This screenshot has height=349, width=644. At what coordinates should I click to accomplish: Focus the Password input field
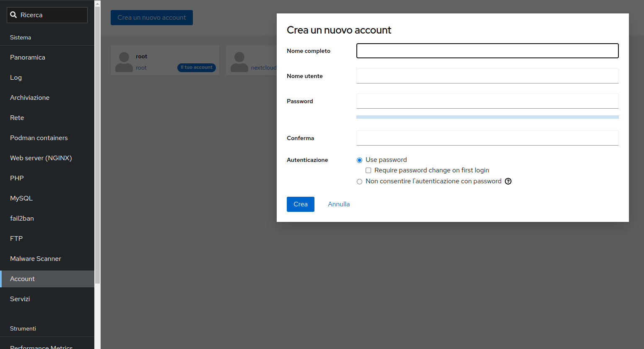[488, 101]
